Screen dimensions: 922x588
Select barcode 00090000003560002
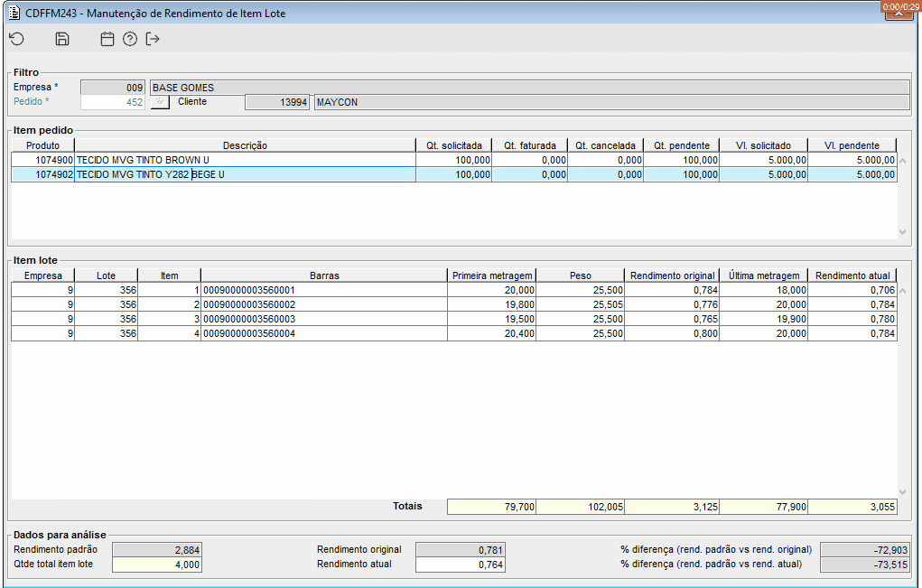324,304
